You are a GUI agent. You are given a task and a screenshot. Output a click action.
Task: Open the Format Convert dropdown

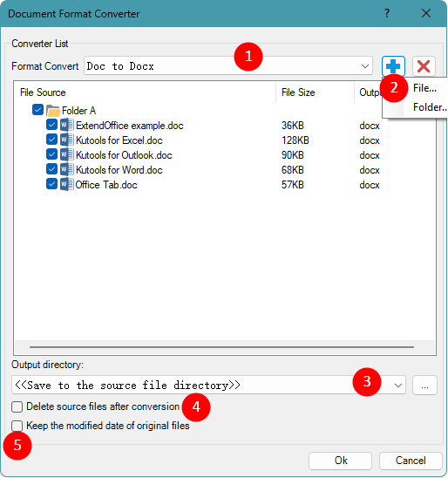pyautogui.click(x=365, y=65)
